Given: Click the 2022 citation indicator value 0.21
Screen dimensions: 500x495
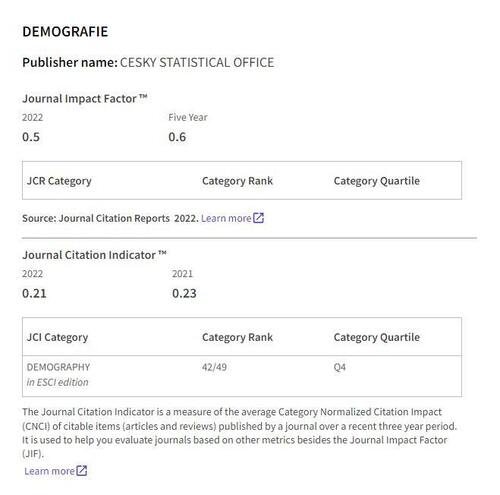Looking at the screenshot, I should [x=34, y=293].
